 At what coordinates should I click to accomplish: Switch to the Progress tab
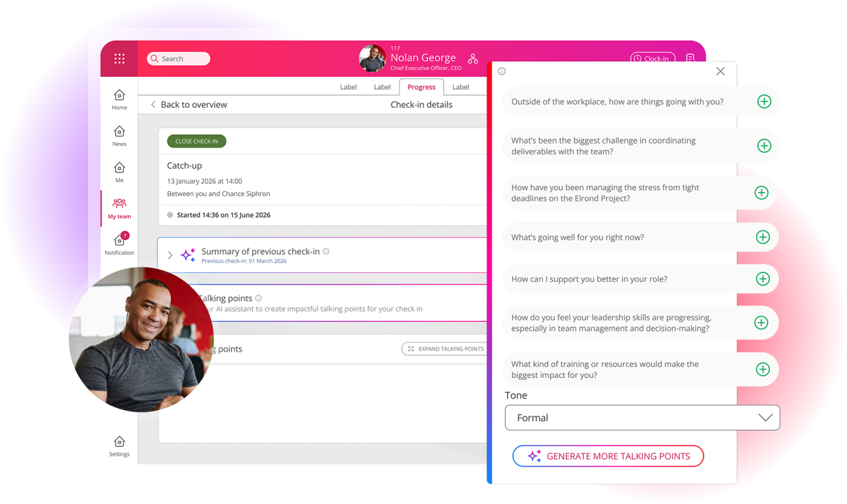click(421, 87)
